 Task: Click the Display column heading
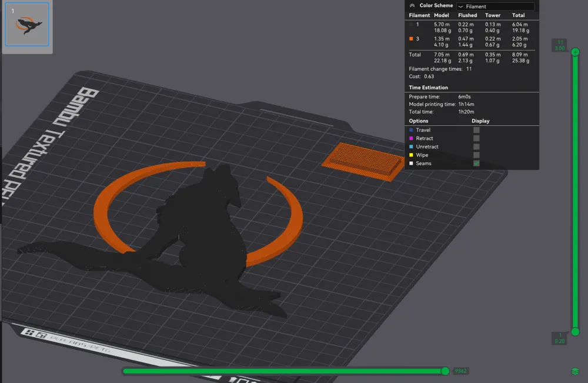pos(480,121)
